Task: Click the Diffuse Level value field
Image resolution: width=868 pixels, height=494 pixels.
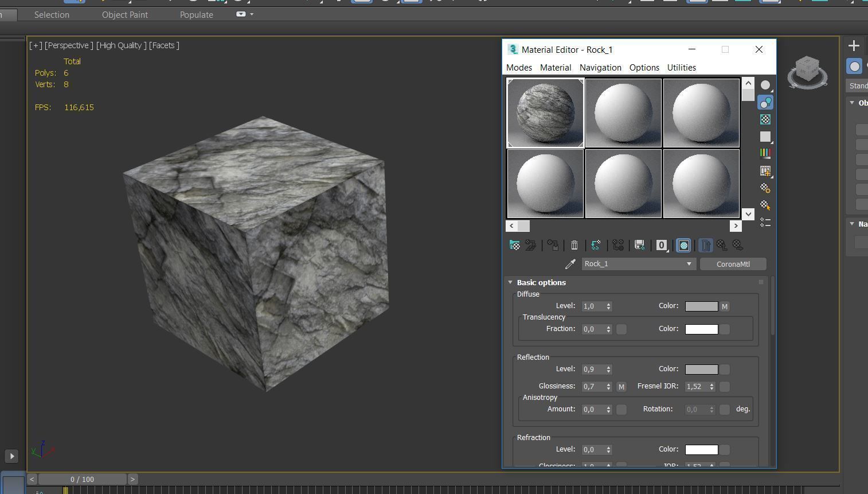Action: point(593,306)
